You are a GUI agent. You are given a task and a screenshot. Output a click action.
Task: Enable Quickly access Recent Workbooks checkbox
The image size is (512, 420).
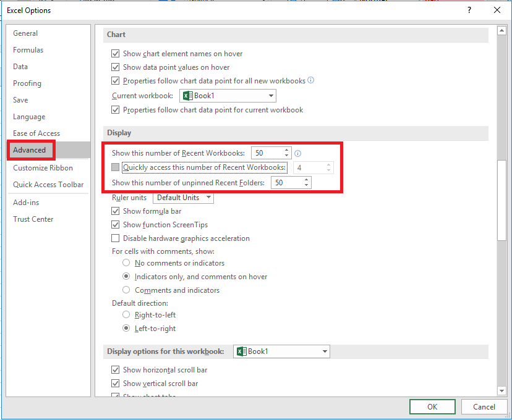click(116, 167)
